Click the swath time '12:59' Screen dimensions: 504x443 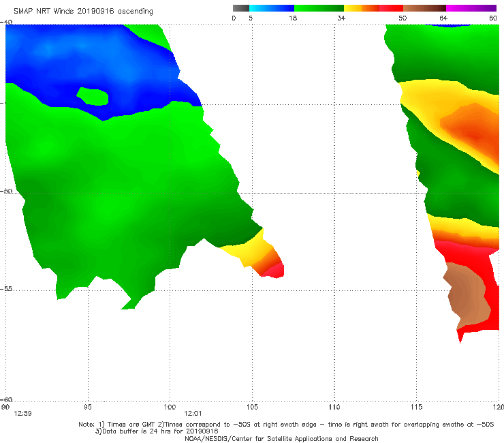coord(23,414)
